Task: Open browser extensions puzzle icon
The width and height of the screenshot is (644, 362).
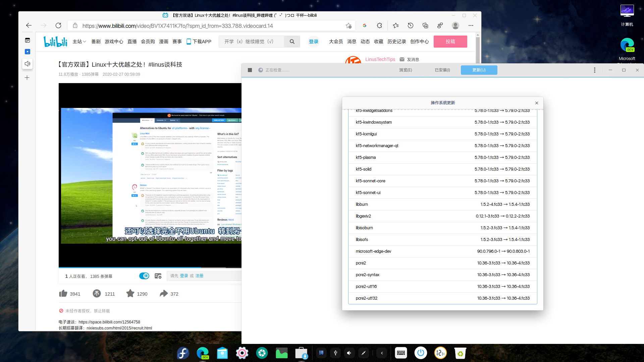Action: tap(379, 25)
